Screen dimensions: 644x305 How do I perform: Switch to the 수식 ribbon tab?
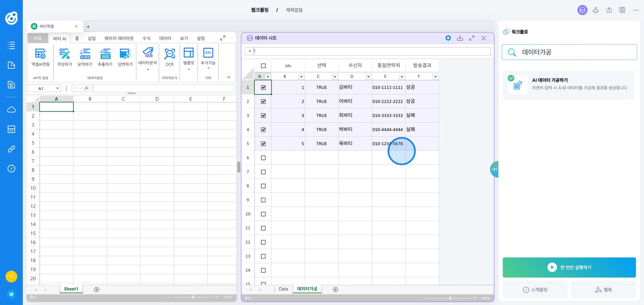click(x=147, y=39)
